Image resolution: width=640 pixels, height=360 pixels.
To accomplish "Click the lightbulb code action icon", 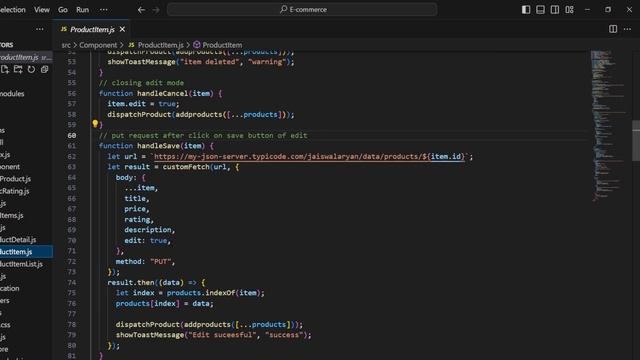I will pyautogui.click(x=95, y=124).
